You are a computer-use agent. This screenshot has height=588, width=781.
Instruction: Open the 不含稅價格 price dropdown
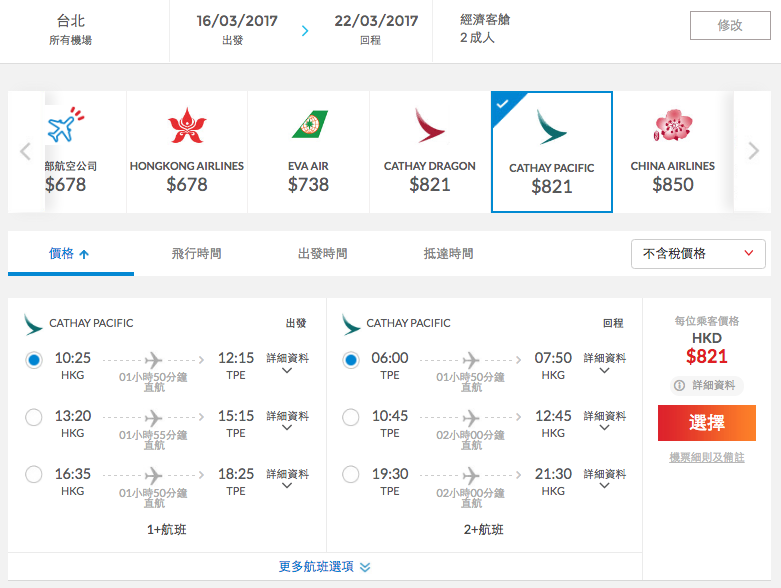[698, 254]
